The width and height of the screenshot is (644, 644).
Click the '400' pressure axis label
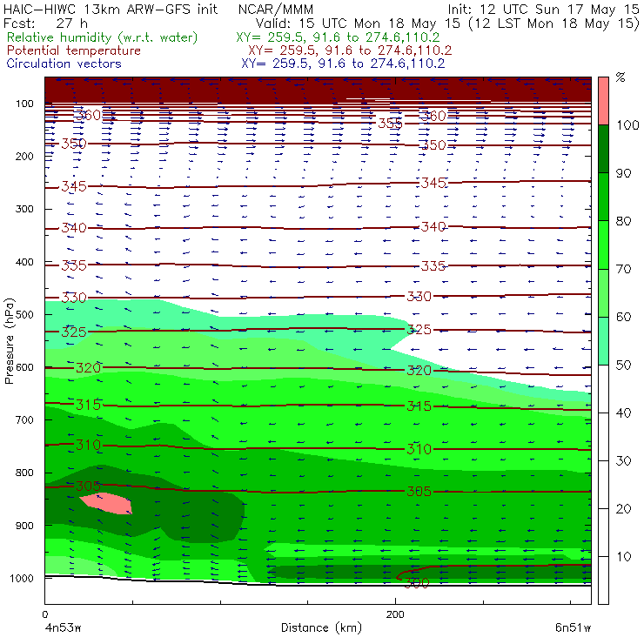pos(24,262)
